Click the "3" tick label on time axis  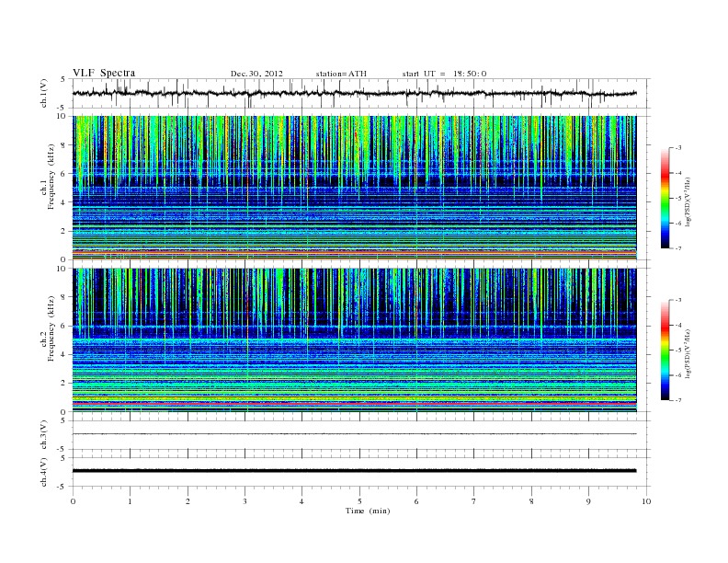click(x=245, y=501)
